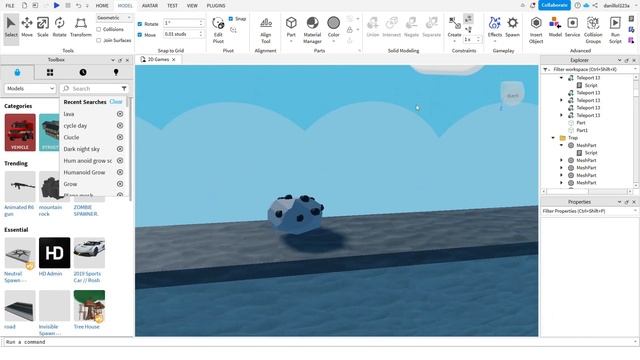640x360 pixels.
Task: Click the Negate solid modeling icon
Action: tap(411, 27)
